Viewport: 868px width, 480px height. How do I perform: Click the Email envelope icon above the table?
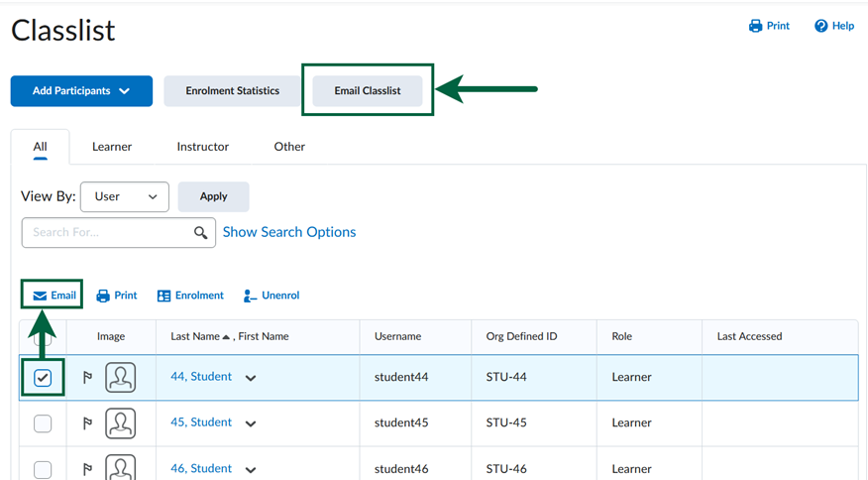[x=40, y=296]
